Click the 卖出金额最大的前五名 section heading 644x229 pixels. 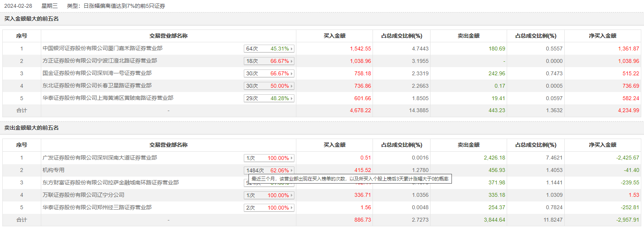coord(31,128)
